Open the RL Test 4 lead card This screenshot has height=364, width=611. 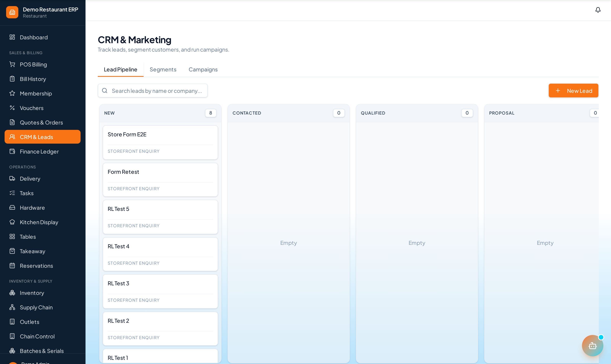coord(160,254)
